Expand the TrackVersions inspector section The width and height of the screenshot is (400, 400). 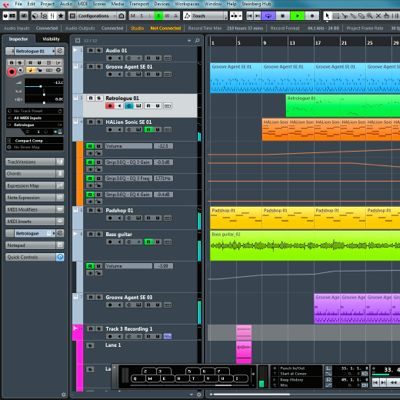pos(34,162)
